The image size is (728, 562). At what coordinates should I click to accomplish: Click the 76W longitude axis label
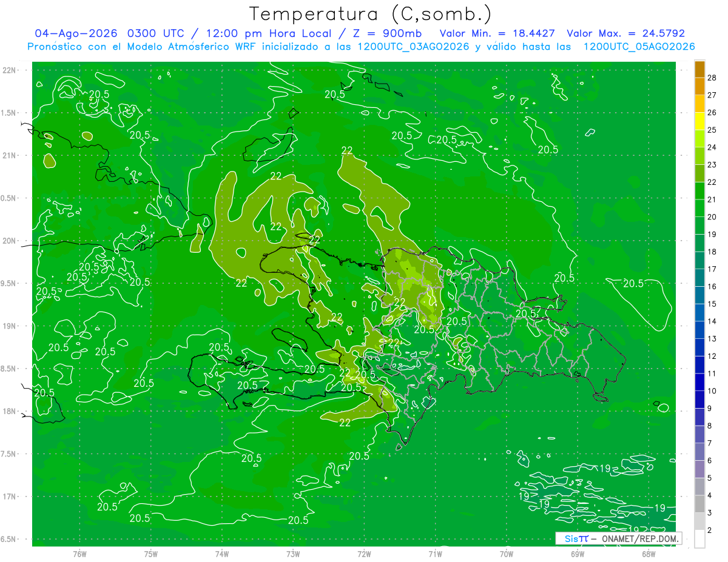coord(79,554)
